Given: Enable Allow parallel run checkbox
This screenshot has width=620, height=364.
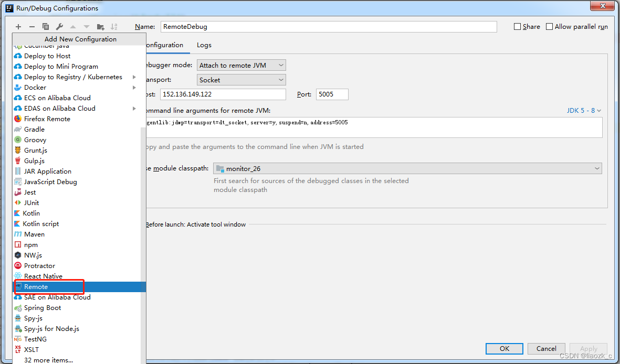Looking at the screenshot, I should click(549, 26).
